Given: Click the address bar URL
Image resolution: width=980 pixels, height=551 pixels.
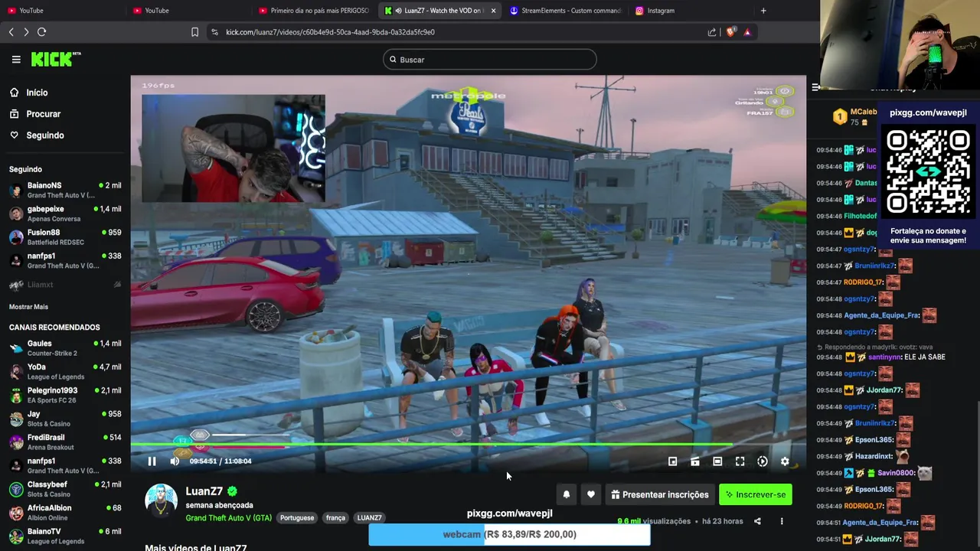Looking at the screenshot, I should (x=330, y=32).
